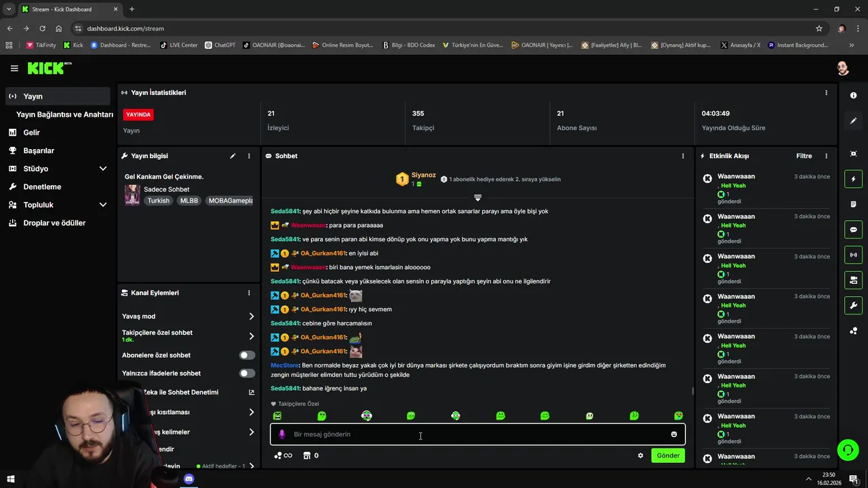
Task: Open the hamburger menu next to KICK logo
Action: [x=14, y=68]
